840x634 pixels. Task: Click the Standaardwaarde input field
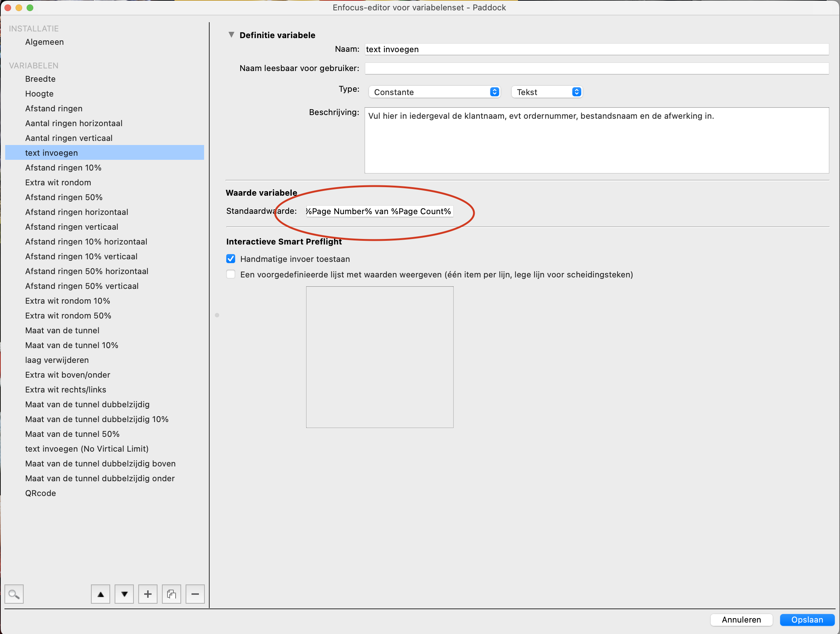point(379,211)
